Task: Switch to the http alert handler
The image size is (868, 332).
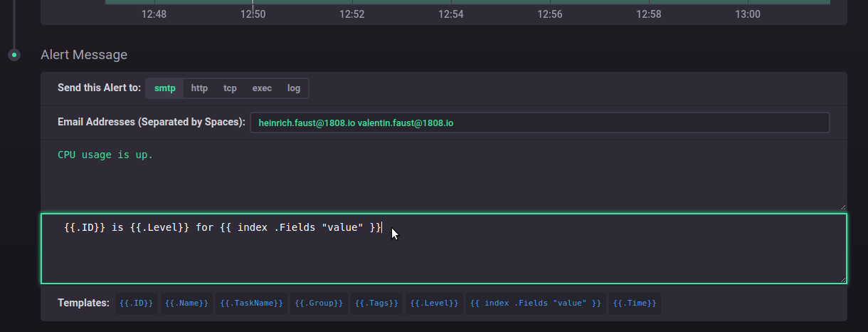Action: (199, 88)
